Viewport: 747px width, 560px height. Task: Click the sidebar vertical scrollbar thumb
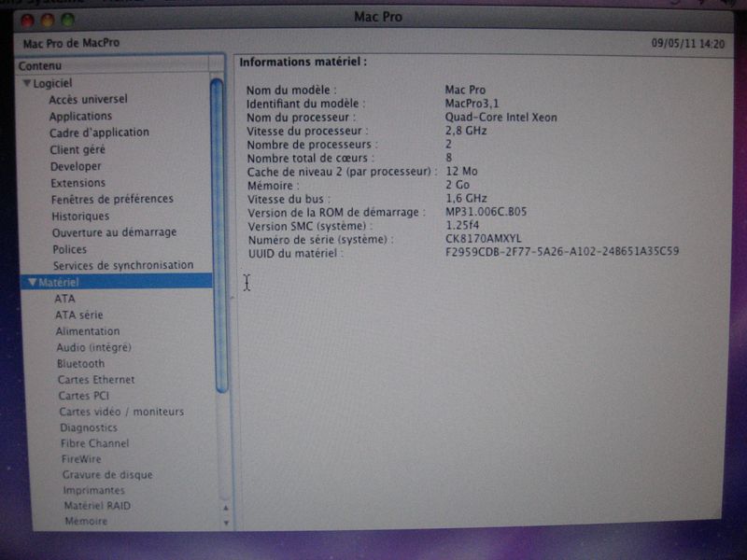point(219,236)
